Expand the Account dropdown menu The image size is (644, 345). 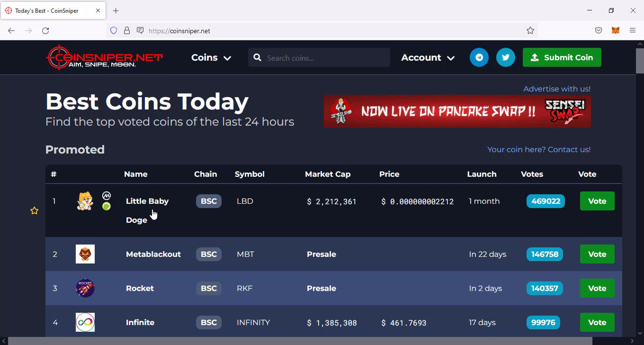428,57
